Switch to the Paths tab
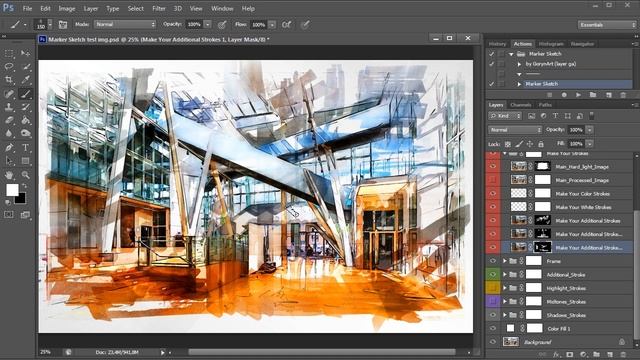The height and width of the screenshot is (360, 640). click(x=545, y=105)
